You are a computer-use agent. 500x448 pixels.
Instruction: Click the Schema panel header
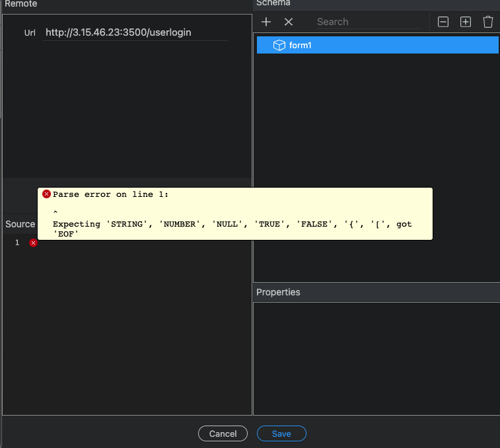click(273, 3)
